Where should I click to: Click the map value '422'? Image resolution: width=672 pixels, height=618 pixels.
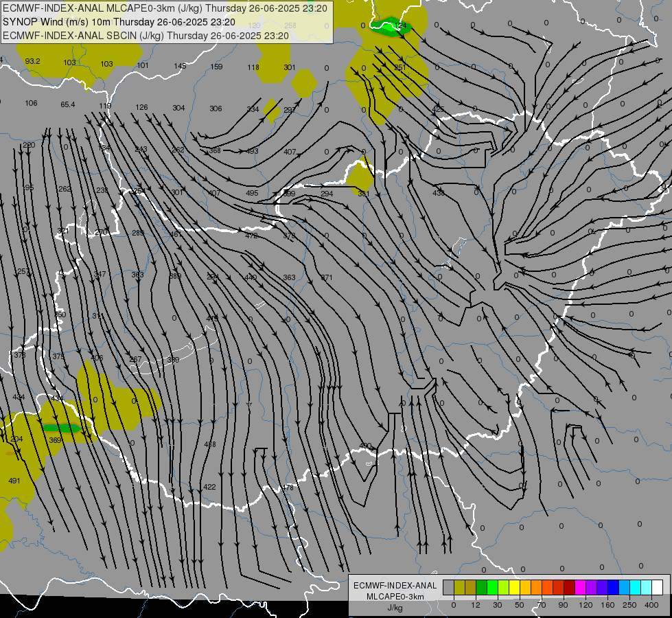coord(209,487)
